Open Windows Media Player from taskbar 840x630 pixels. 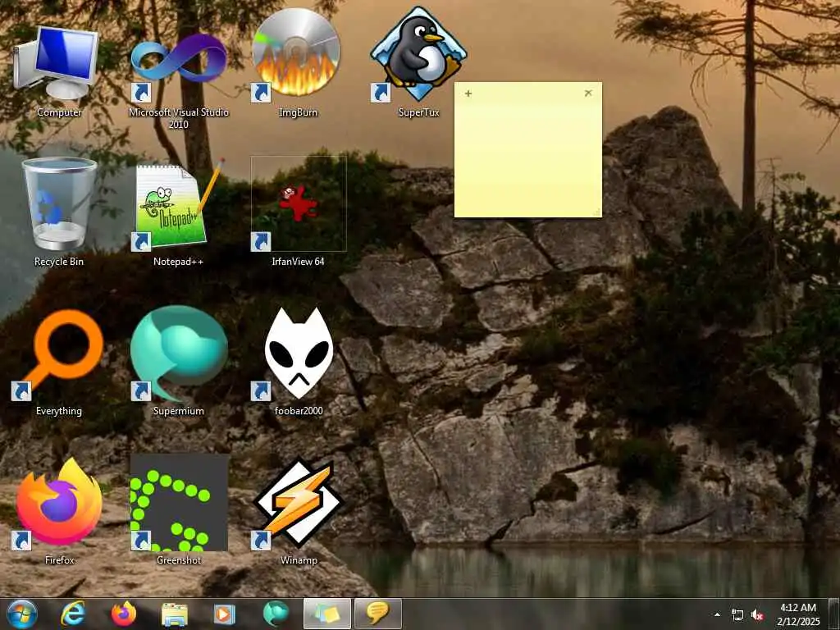pyautogui.click(x=225, y=614)
